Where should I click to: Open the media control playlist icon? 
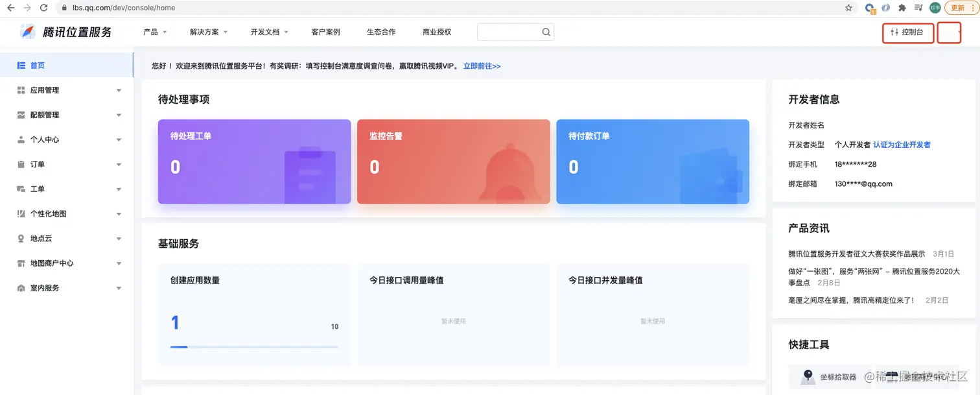coord(918,8)
